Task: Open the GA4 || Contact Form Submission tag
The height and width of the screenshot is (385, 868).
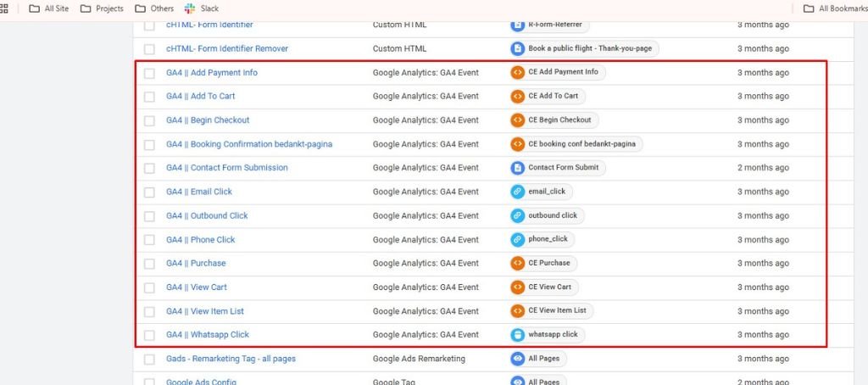Action: coord(226,168)
